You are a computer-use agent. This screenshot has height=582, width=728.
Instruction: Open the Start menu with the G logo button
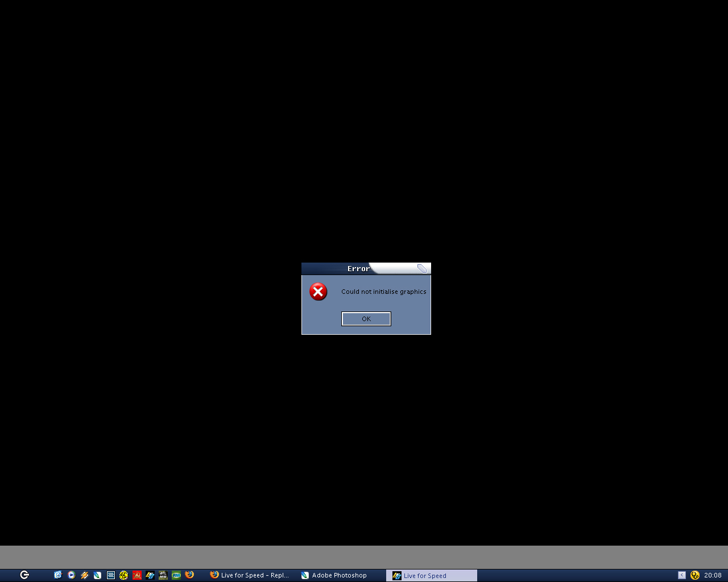(24, 575)
